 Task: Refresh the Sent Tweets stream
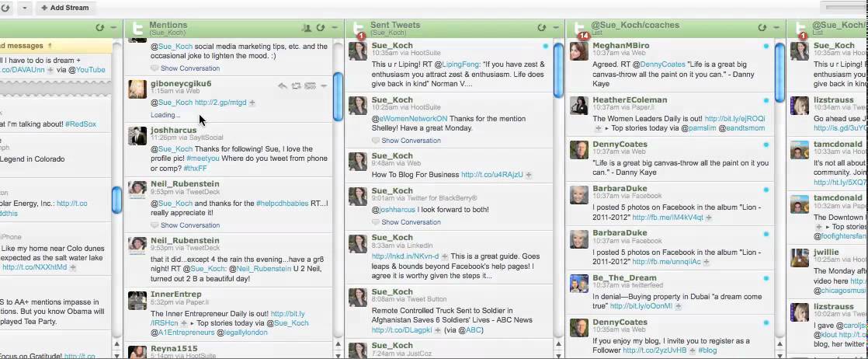click(542, 28)
